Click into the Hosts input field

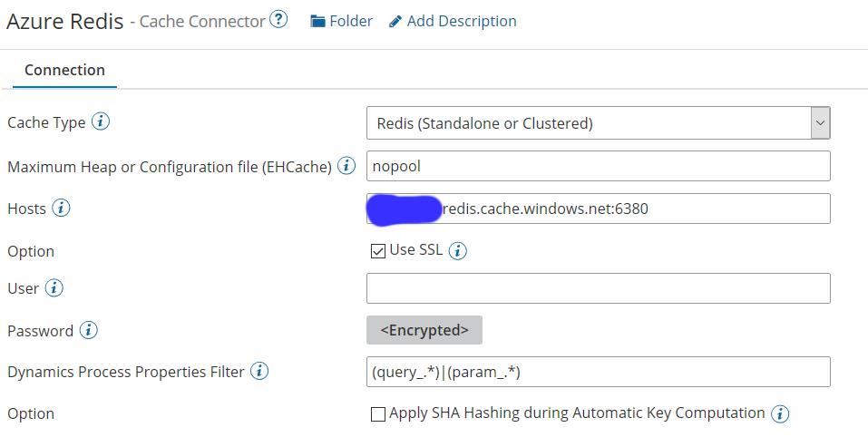pos(599,209)
